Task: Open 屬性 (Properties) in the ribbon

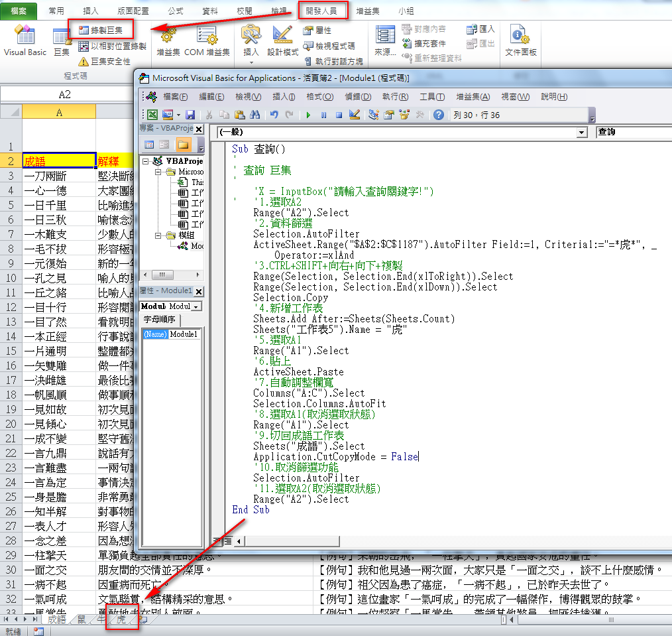Action: (317, 30)
